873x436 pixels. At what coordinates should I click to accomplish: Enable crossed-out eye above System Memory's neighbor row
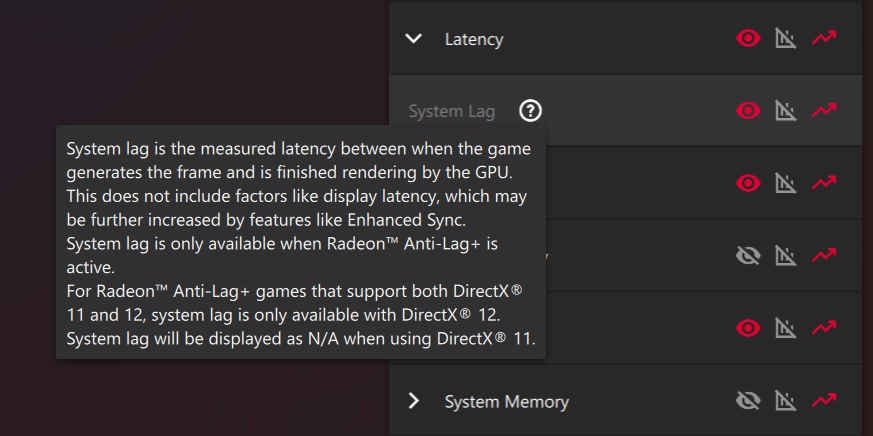(x=748, y=256)
